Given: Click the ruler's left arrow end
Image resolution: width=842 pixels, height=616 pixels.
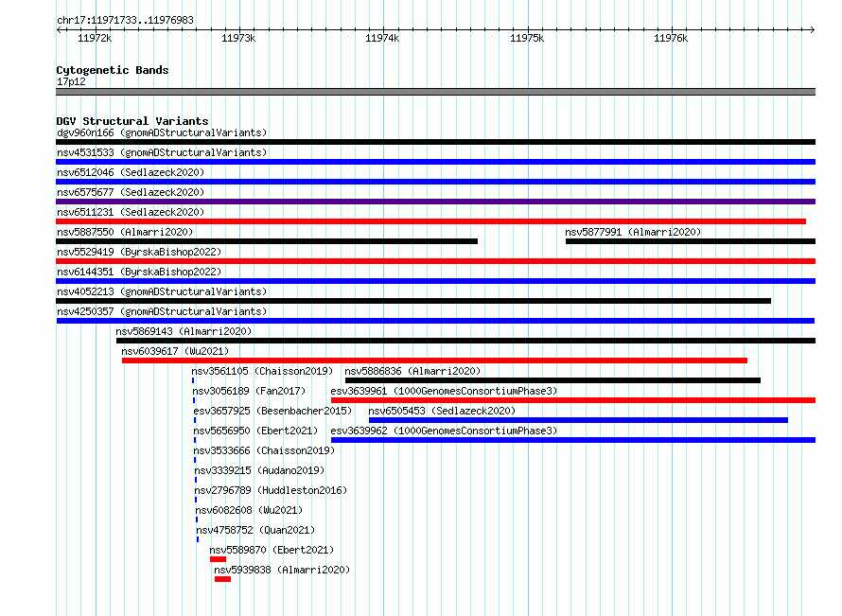Looking at the screenshot, I should 59,29.
